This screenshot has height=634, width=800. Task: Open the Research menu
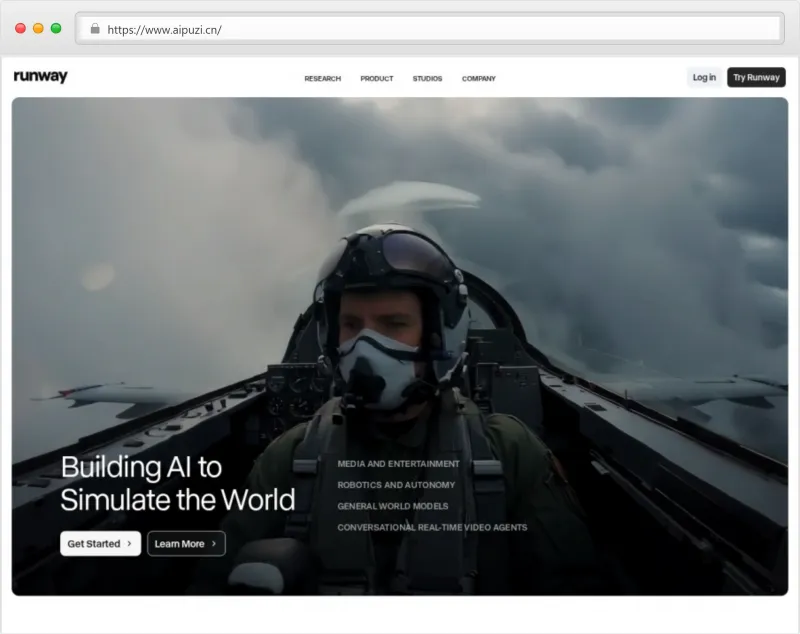click(322, 78)
